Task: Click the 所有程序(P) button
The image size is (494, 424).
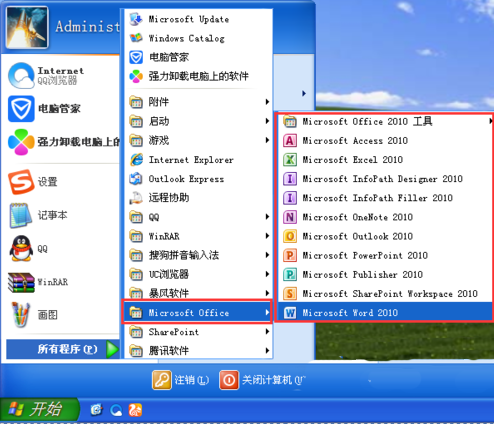Action: point(63,349)
